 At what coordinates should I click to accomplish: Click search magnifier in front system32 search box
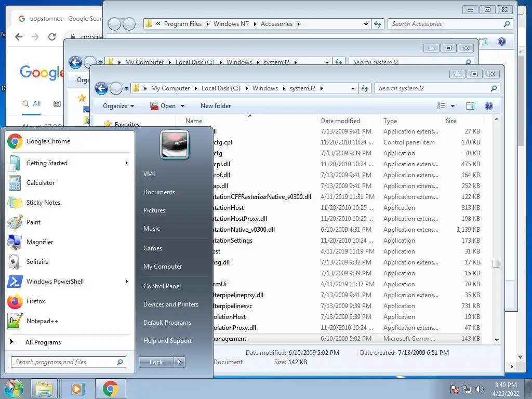[494, 88]
